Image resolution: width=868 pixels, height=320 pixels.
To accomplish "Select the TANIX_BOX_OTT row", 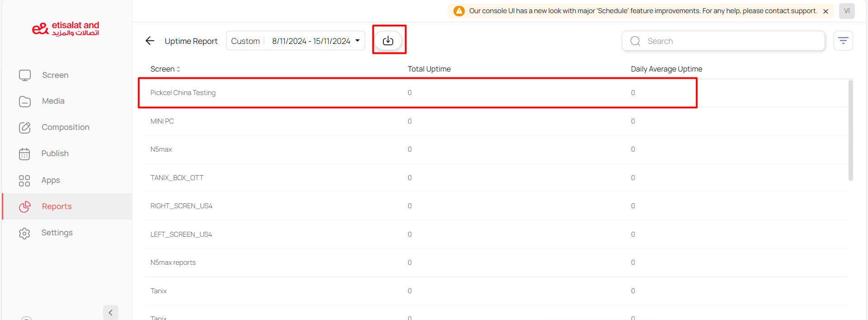I will point(177,178).
